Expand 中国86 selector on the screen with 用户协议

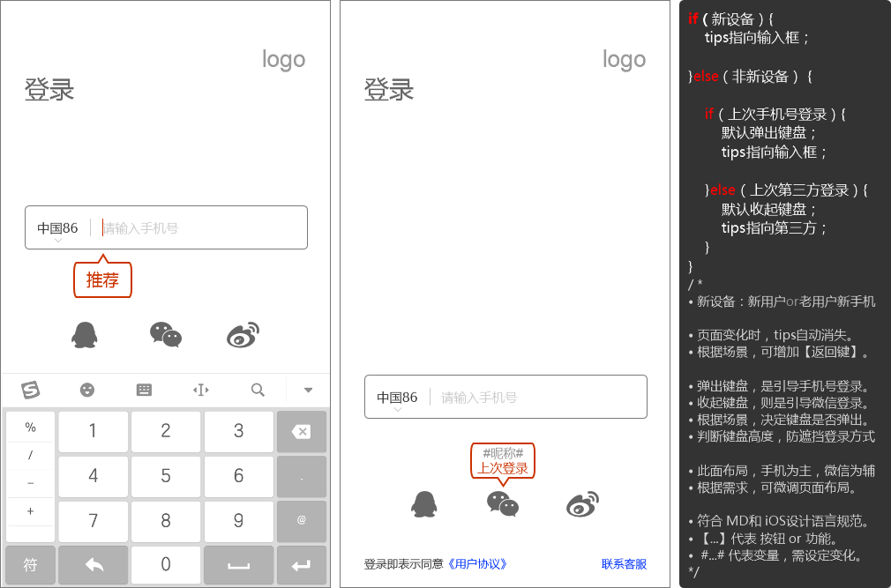397,398
